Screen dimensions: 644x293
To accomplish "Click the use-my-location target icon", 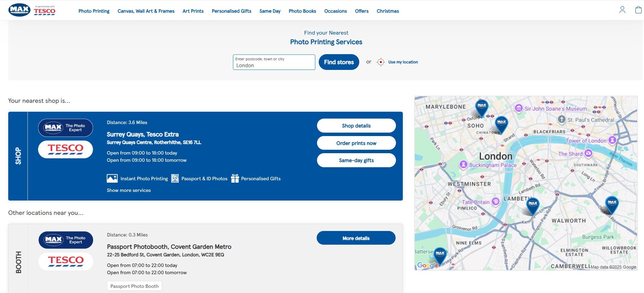I will (x=380, y=62).
